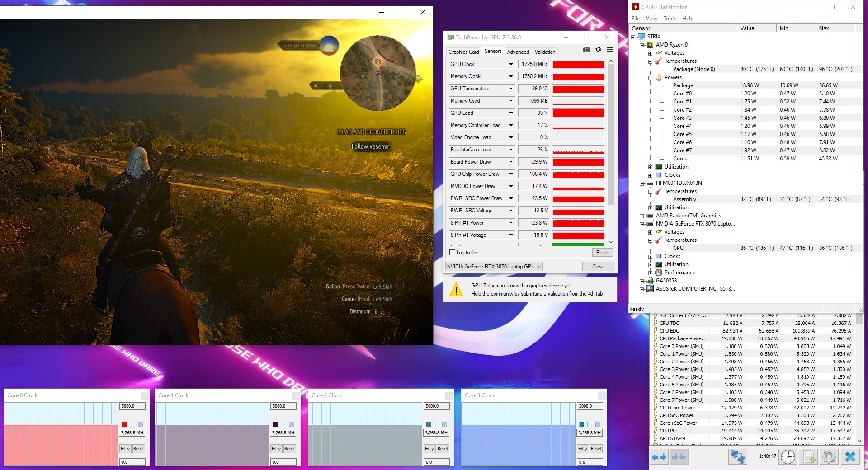The width and height of the screenshot is (868, 470).
Task: Open HWiNFO settings gear icon
Action: [x=829, y=457]
